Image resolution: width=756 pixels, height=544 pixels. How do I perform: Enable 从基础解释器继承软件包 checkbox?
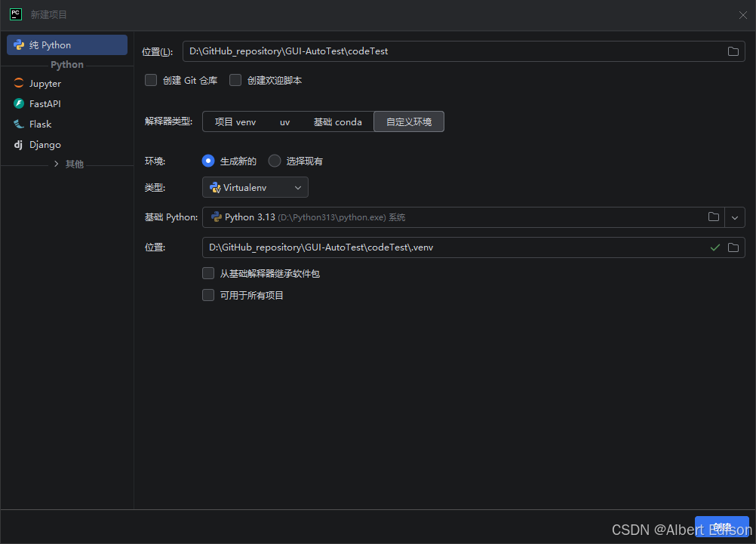point(208,273)
